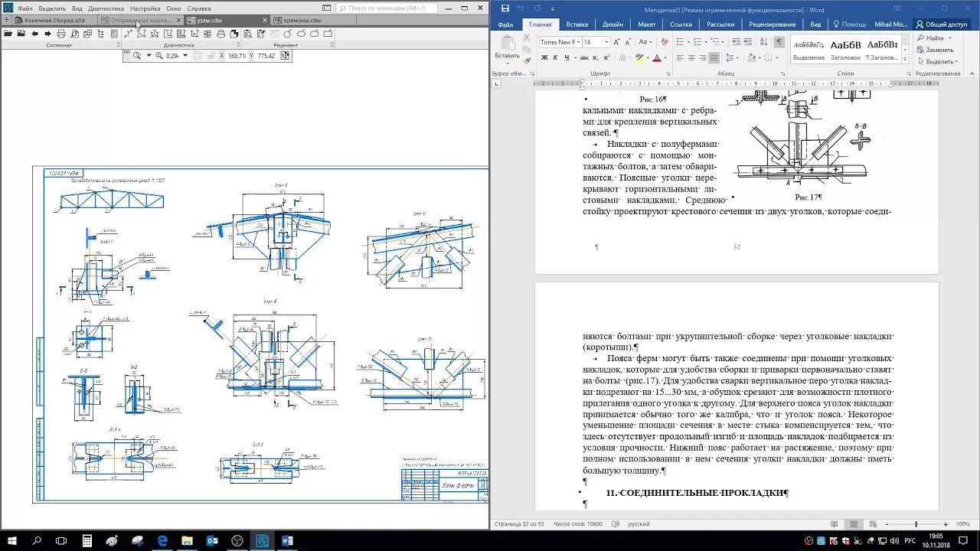Click the Выделить button in Word editing group
This screenshot has width=980, height=551.
tap(936, 61)
